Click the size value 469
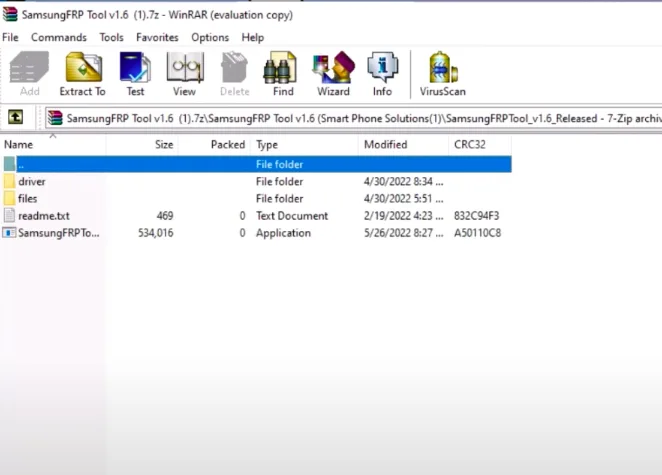This screenshot has width=662, height=475. [x=165, y=216]
